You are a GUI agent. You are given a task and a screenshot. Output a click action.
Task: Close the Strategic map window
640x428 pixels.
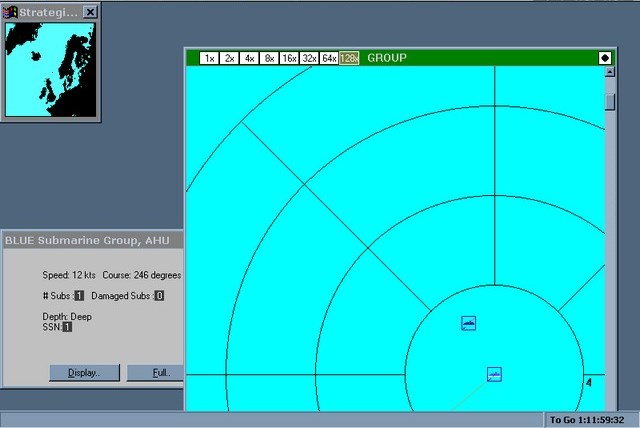(x=90, y=12)
